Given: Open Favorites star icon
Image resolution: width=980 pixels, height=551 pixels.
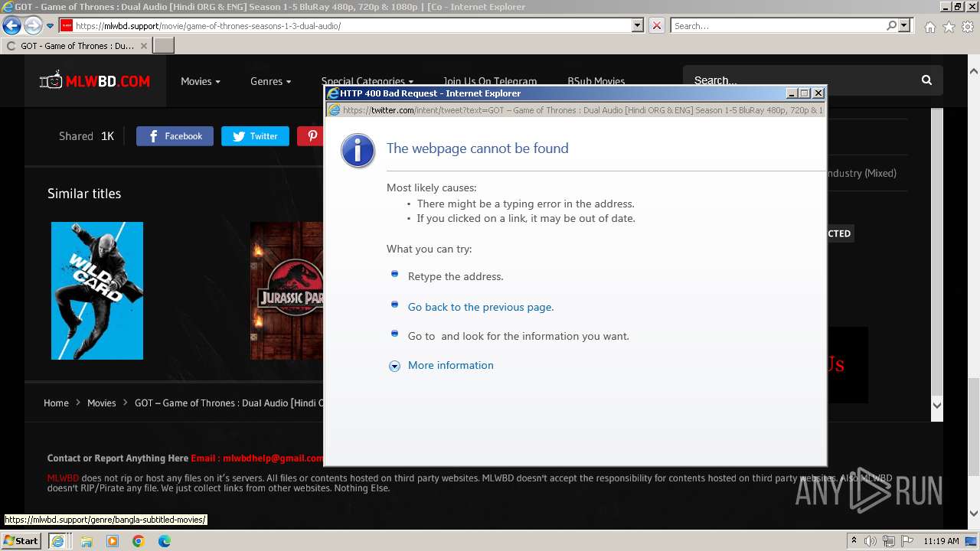Looking at the screenshot, I should click(x=949, y=27).
